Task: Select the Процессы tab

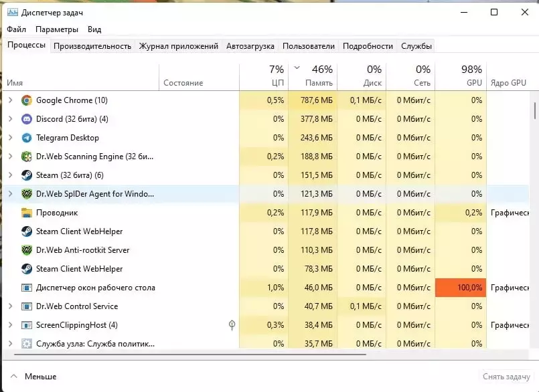Action: coord(27,45)
